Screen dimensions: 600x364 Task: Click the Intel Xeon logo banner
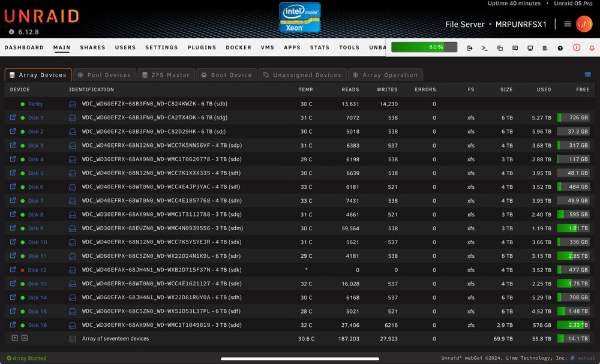[x=300, y=17]
